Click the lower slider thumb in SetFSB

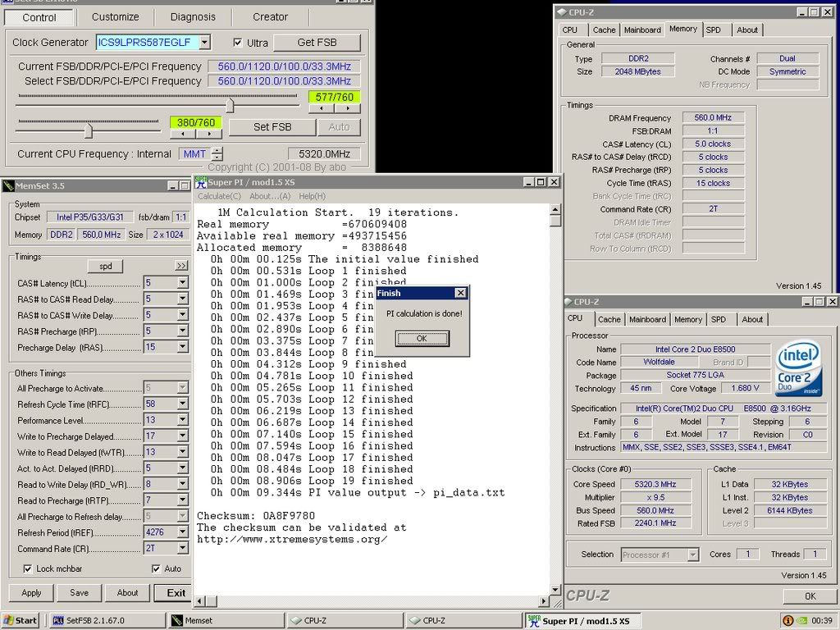pos(88,130)
